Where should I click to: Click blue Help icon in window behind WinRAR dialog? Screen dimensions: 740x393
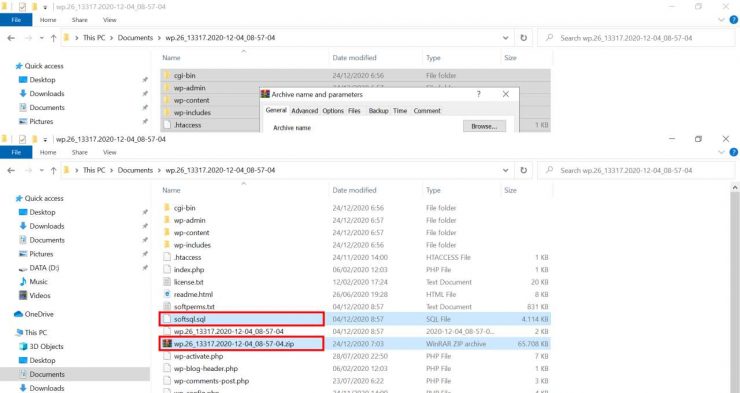[733, 20]
